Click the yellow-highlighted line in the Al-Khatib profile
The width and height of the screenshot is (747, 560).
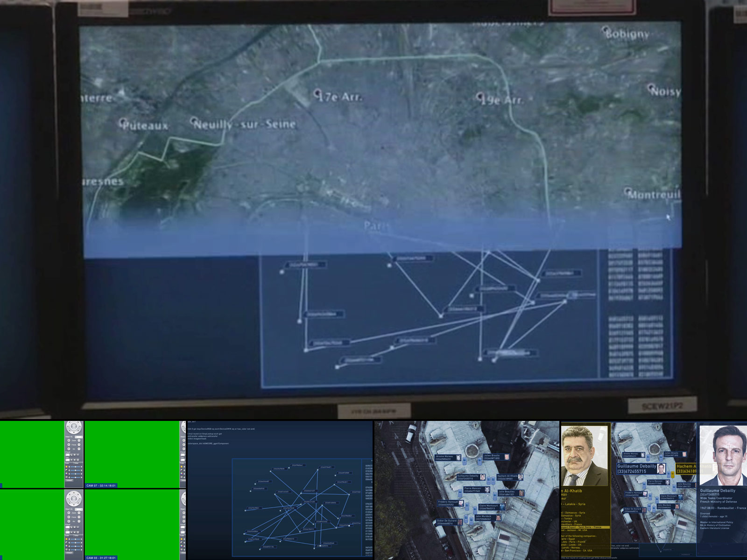[x=585, y=527]
